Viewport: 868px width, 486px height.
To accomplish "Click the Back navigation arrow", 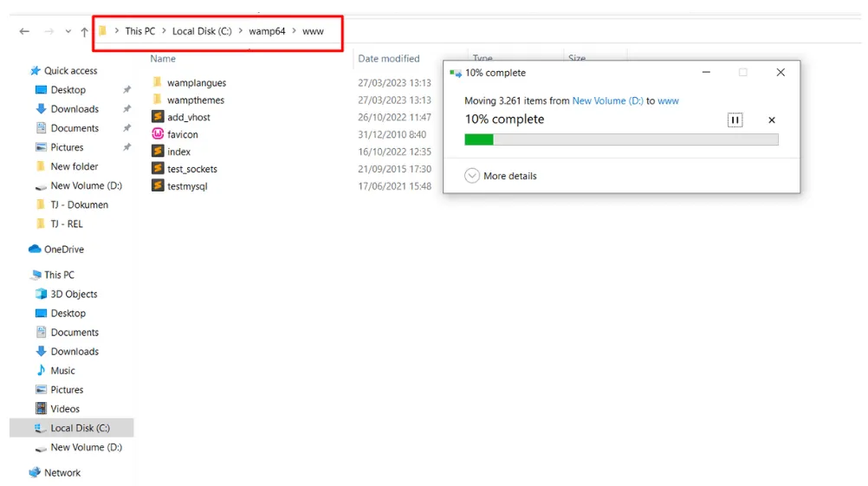I will 24,31.
